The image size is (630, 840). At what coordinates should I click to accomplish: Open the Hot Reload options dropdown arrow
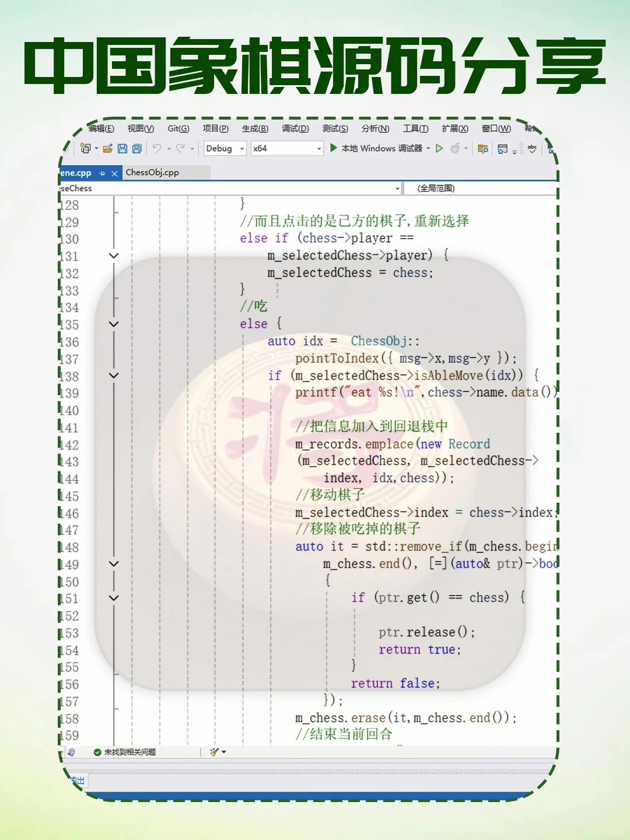point(466,148)
